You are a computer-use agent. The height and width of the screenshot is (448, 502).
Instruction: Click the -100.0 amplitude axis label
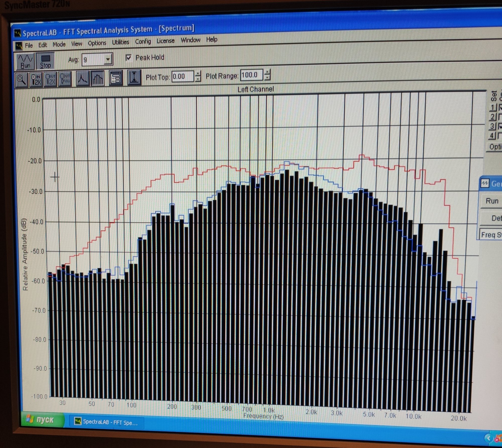point(39,396)
